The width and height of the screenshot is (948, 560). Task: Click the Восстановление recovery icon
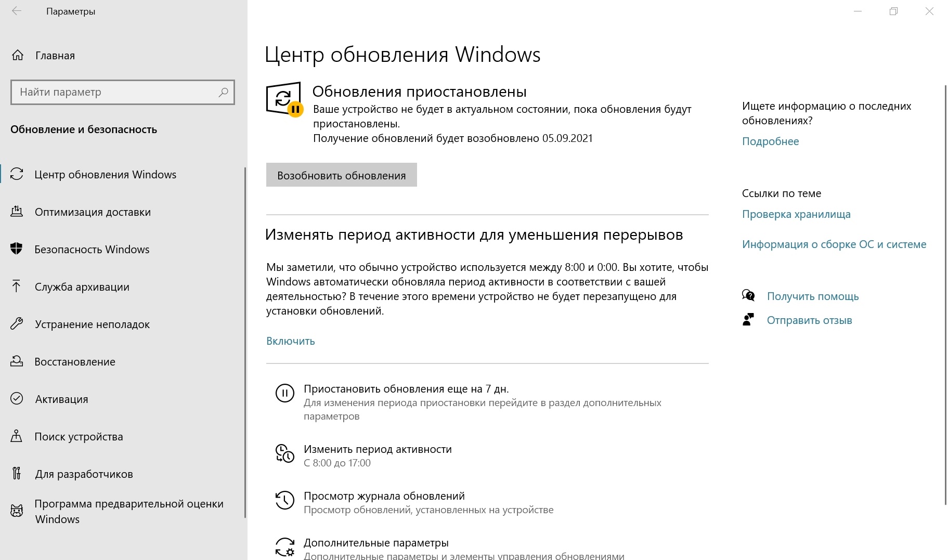(x=17, y=361)
